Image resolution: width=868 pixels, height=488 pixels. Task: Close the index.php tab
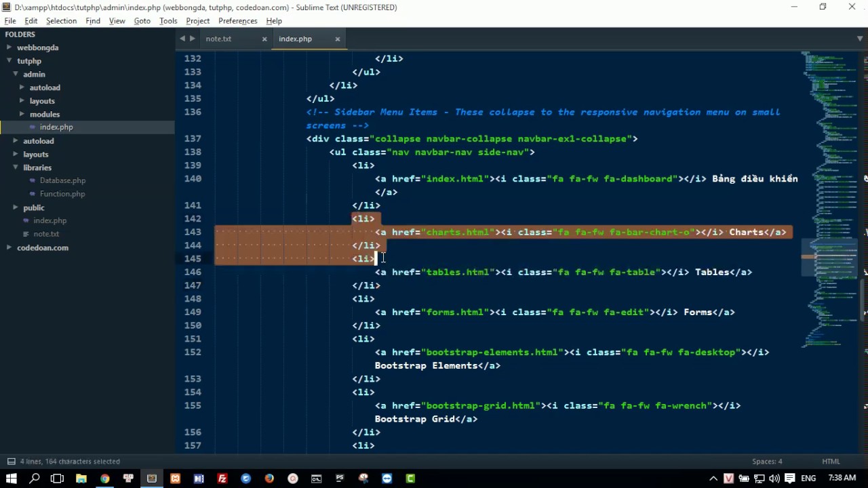coord(337,39)
